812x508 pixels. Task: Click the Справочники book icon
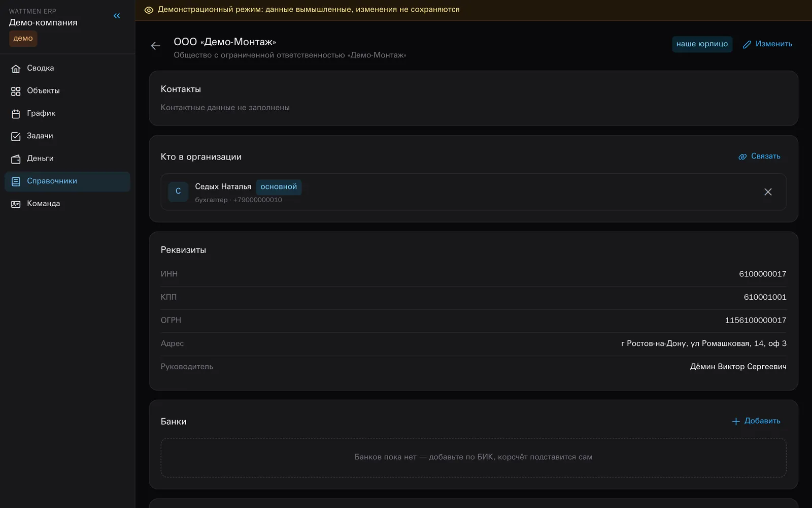pyautogui.click(x=16, y=181)
